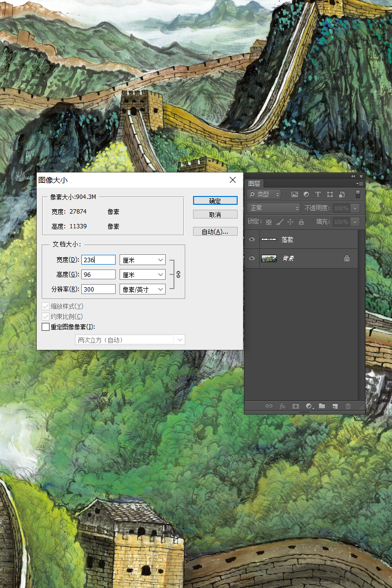Toggle the constrain proportions chain link
Image resolution: width=392 pixels, height=588 pixels.
[178, 274]
